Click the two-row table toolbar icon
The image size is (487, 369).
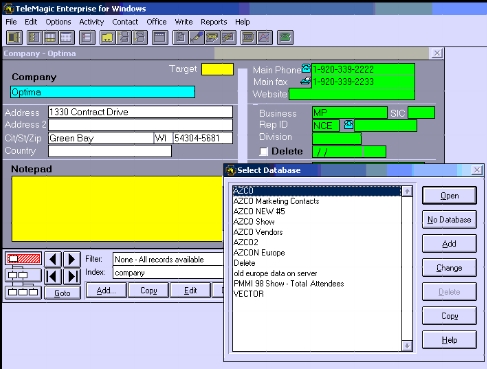tap(50, 37)
